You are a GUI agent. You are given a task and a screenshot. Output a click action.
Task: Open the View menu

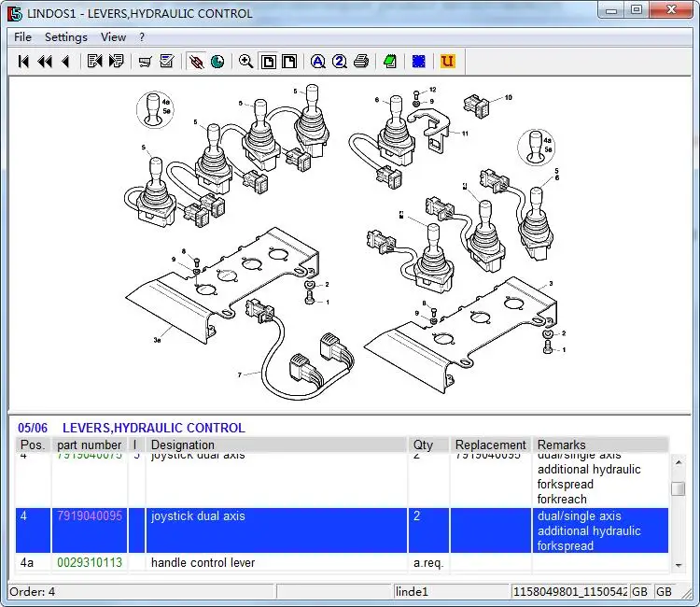(113, 37)
